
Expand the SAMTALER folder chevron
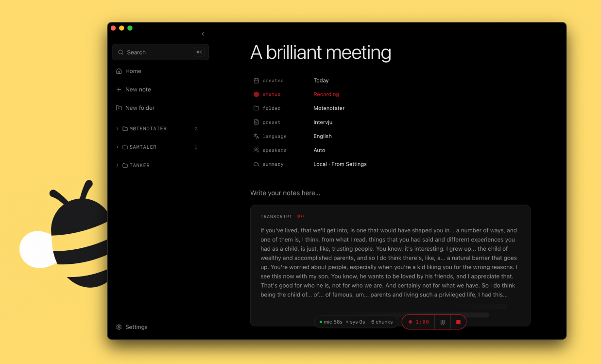118,147
